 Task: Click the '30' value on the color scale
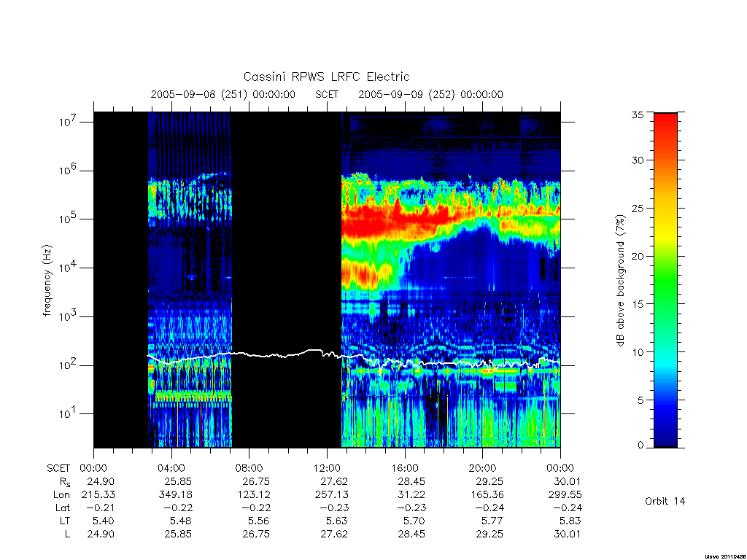637,160
